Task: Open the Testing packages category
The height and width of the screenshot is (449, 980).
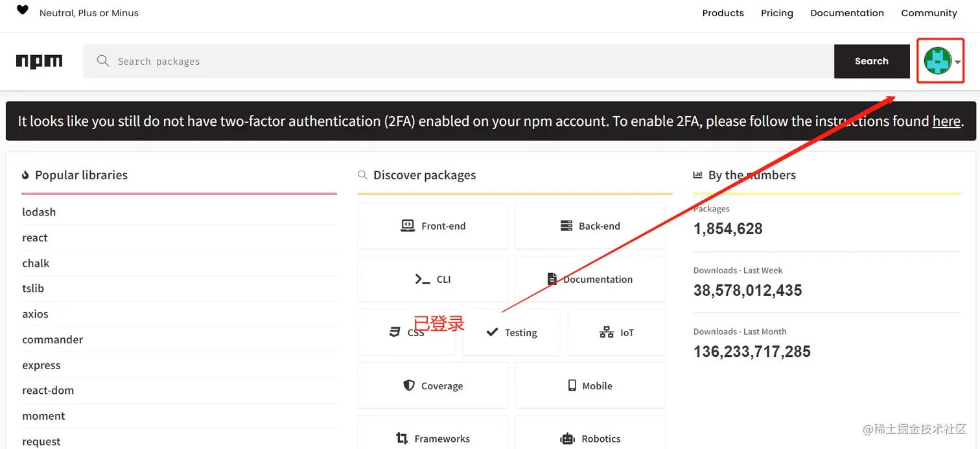Action: click(511, 332)
